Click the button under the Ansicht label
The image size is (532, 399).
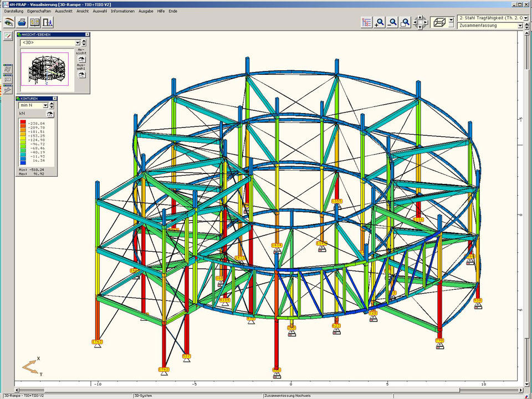(x=81, y=59)
